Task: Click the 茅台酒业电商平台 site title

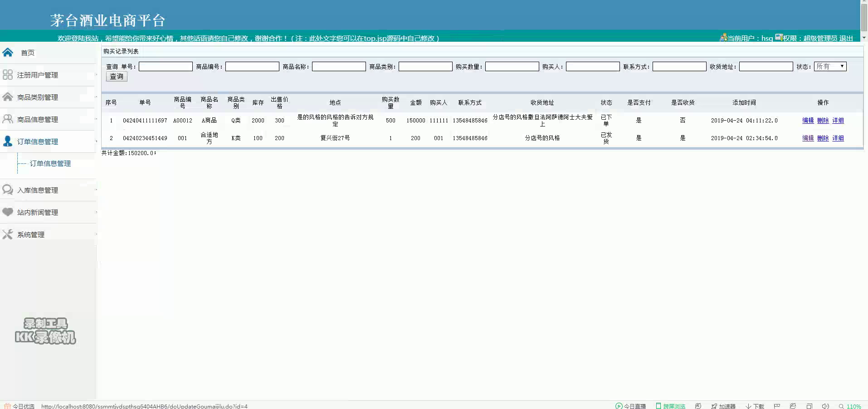Action: click(107, 20)
